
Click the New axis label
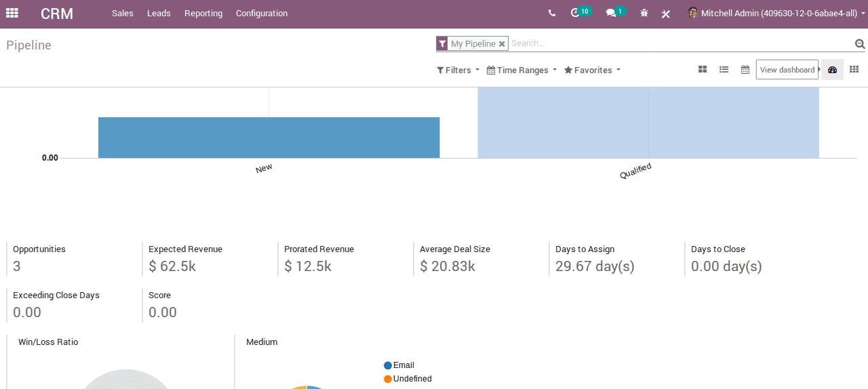tap(264, 168)
